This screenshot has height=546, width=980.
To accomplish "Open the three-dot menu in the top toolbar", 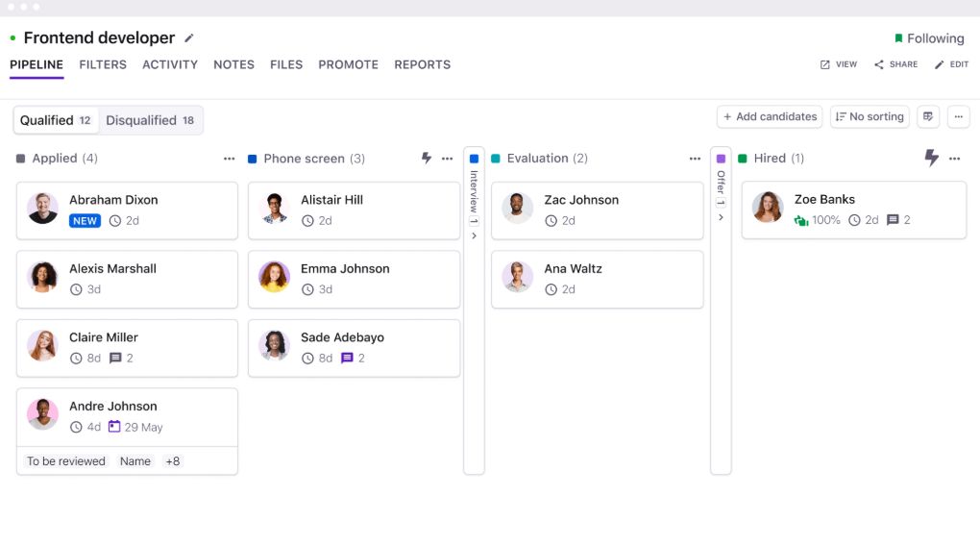I will click(958, 117).
